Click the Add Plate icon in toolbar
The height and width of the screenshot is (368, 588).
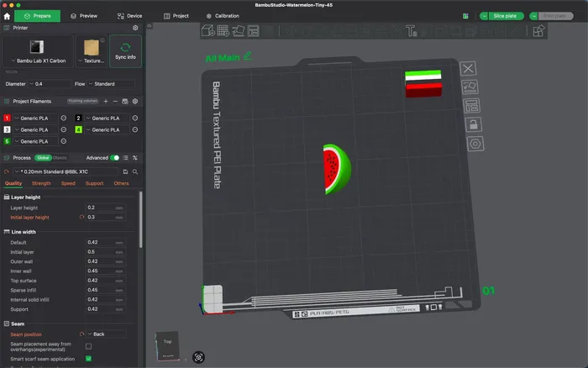pos(223,31)
